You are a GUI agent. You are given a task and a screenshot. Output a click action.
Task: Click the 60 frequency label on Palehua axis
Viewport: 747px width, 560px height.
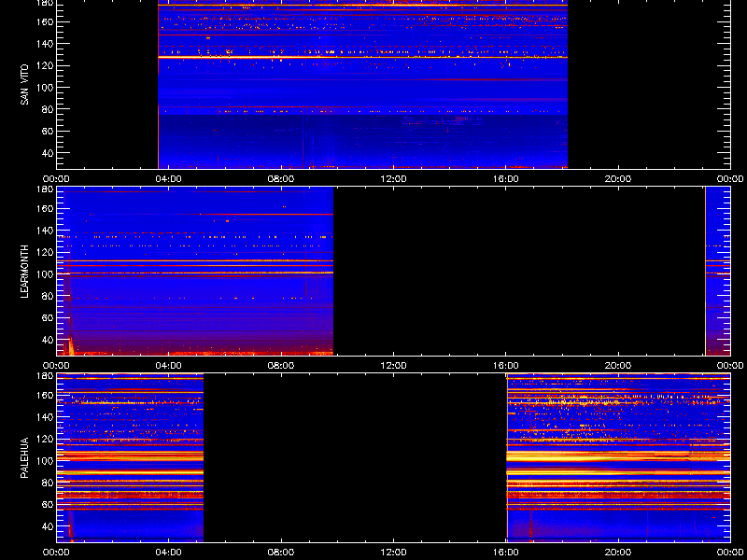(x=49, y=505)
